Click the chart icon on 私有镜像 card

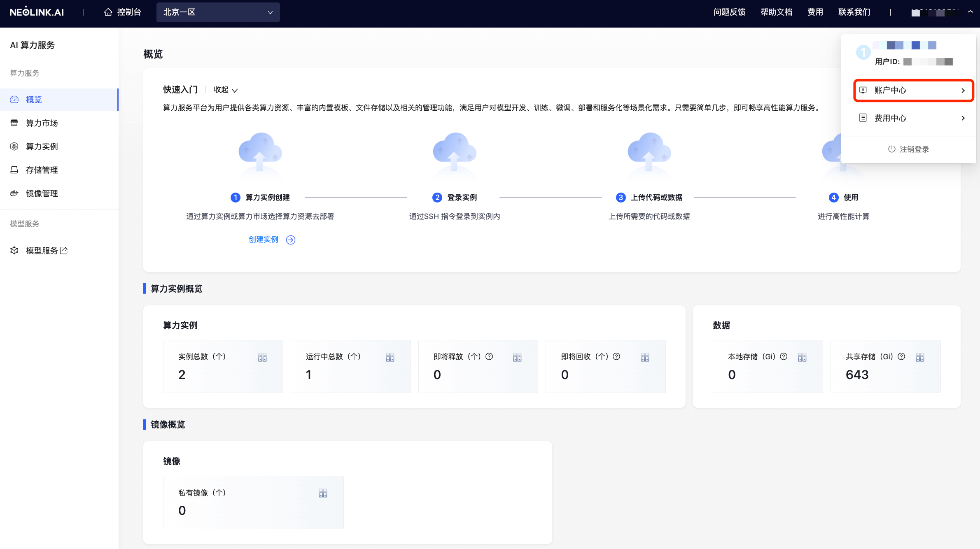pyautogui.click(x=323, y=492)
